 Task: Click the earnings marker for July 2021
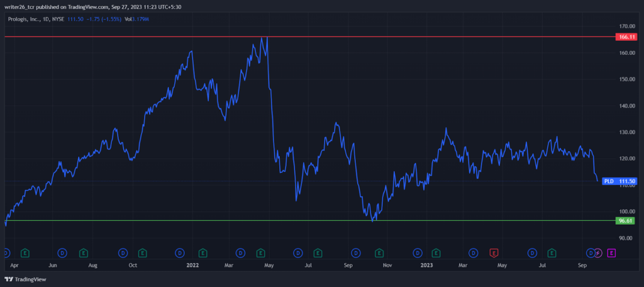click(x=84, y=252)
